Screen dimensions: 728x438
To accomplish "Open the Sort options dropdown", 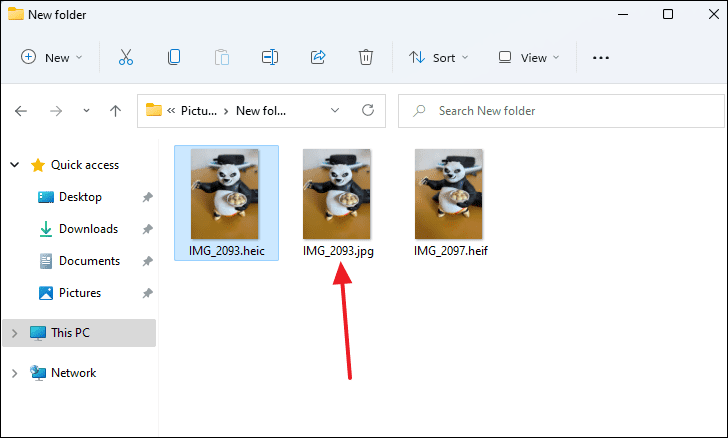I will point(438,58).
